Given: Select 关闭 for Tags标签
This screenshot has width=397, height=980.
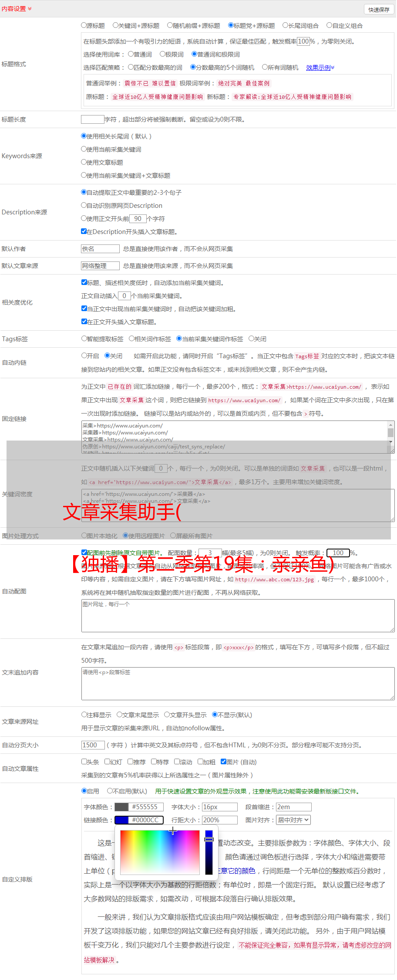Looking at the screenshot, I should 251,339.
